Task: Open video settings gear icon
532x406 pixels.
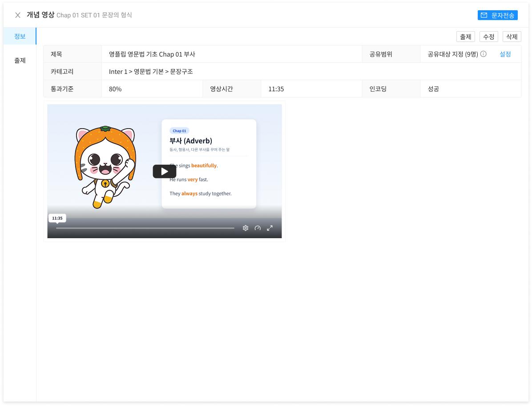Action: click(x=246, y=228)
